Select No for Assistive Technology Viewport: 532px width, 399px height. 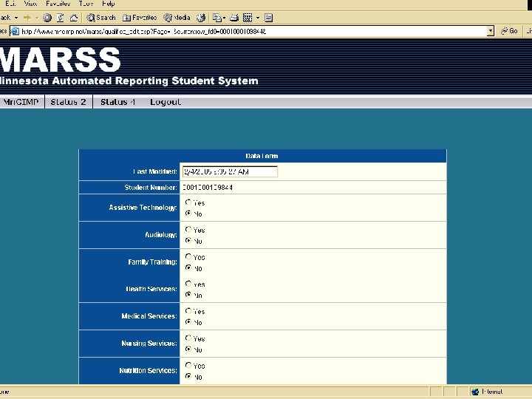pyautogui.click(x=188, y=214)
